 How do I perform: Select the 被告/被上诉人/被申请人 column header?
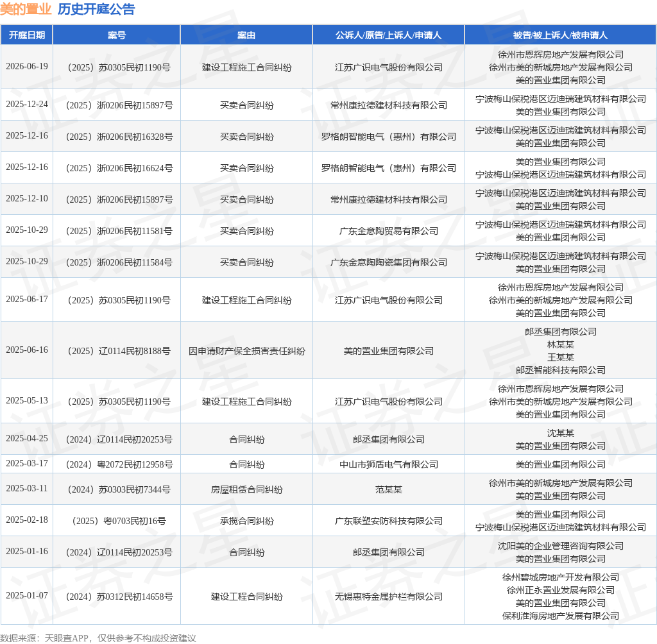(x=560, y=35)
